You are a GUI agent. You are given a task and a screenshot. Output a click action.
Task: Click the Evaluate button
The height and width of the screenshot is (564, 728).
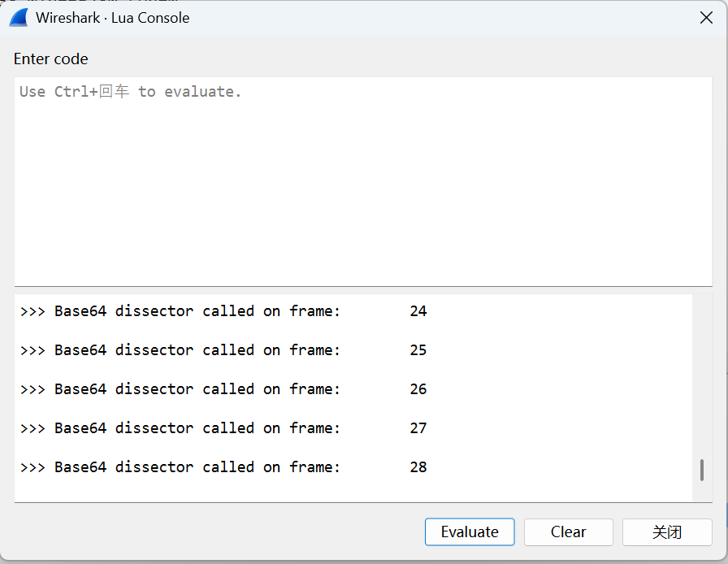coord(470,531)
